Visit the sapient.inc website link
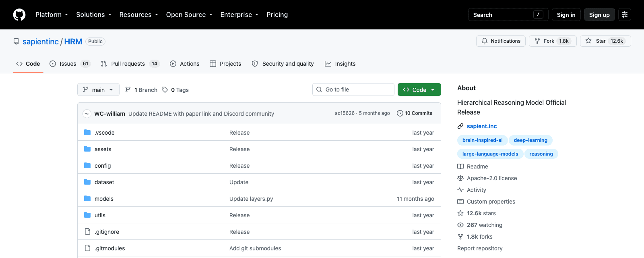Viewport: 644px width, 258px height. pyautogui.click(x=482, y=126)
